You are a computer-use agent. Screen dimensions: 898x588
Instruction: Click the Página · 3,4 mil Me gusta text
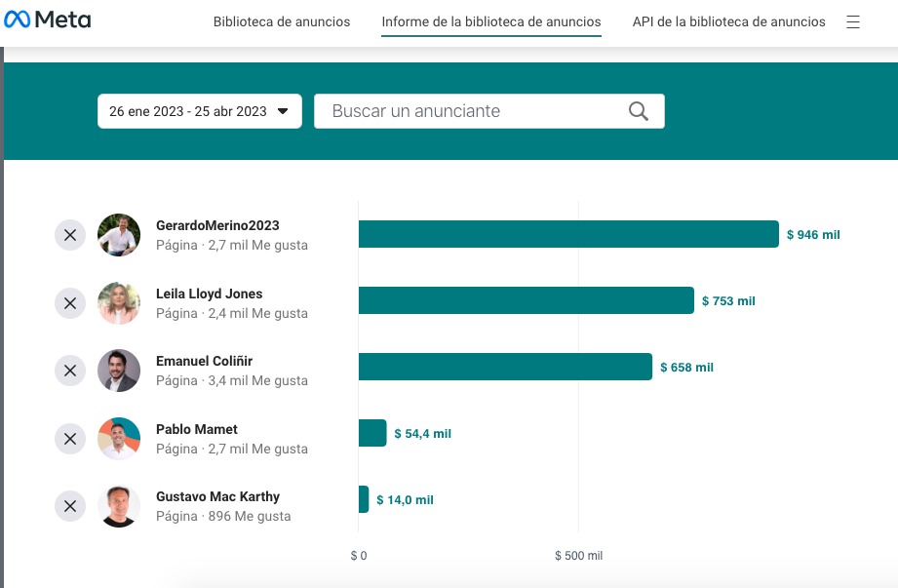click(232, 380)
